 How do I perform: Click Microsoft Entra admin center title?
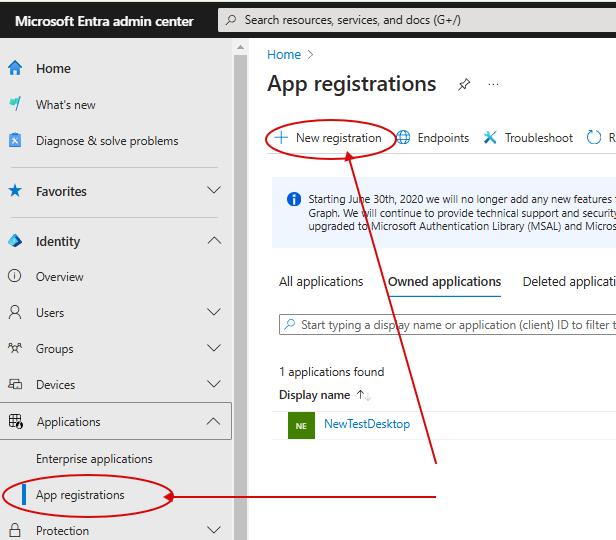tap(104, 21)
